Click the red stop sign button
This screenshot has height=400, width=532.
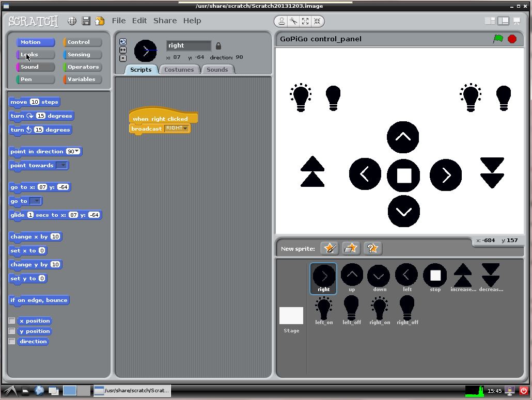point(512,39)
